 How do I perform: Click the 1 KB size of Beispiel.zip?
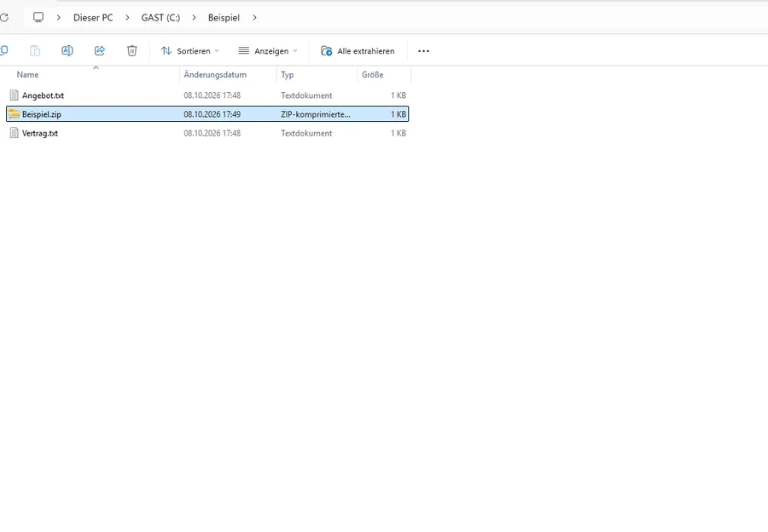click(x=399, y=114)
